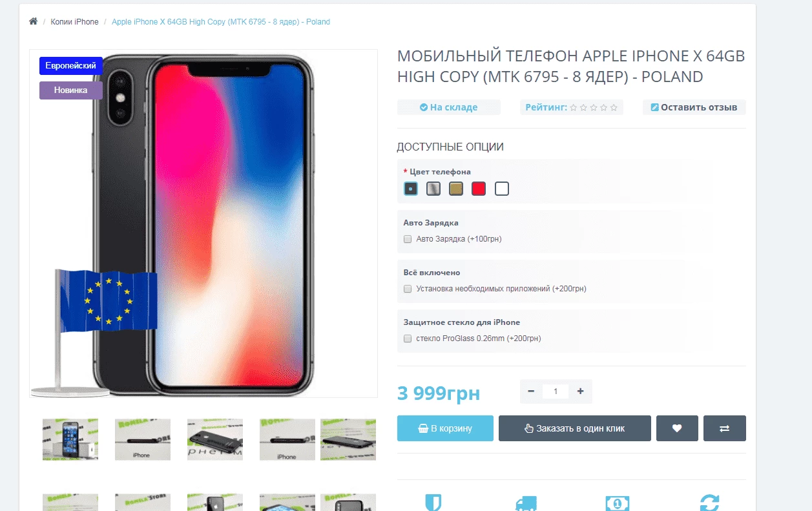
Task: Click the delivery truck icon
Action: pyautogui.click(x=526, y=504)
